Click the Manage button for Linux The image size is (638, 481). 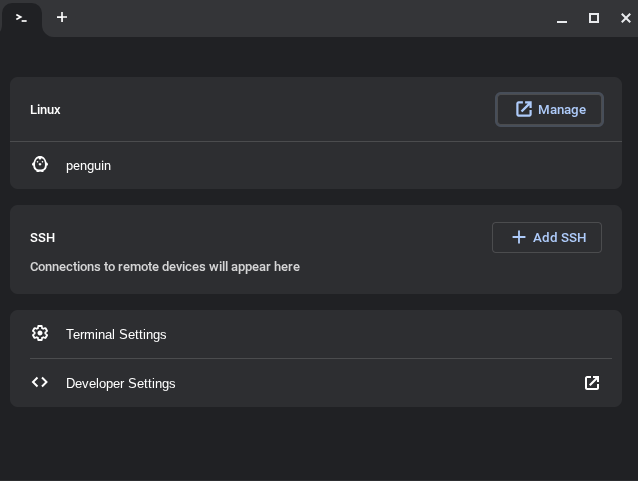pos(549,110)
